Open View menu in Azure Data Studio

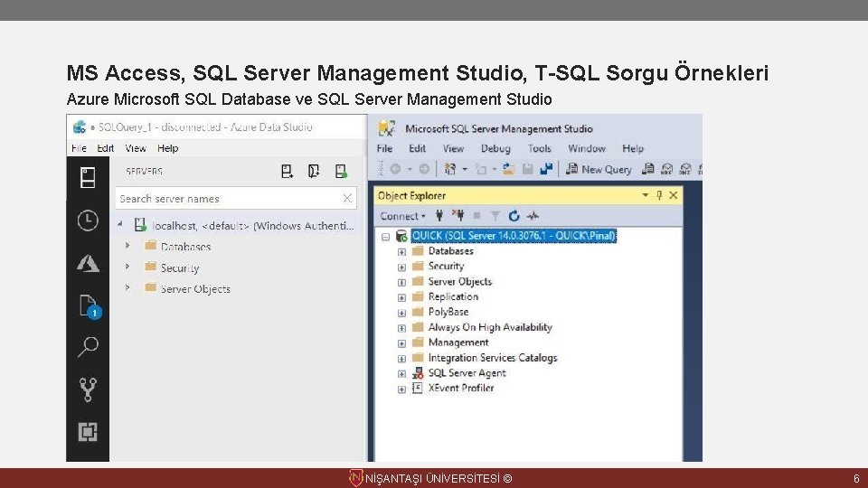136,148
